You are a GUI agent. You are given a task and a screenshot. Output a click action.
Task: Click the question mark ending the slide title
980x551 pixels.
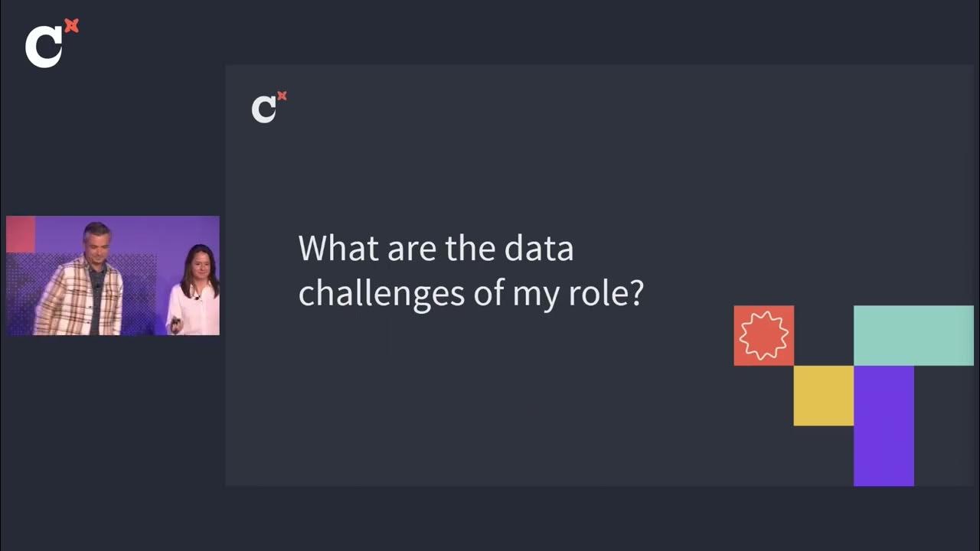pos(635,295)
